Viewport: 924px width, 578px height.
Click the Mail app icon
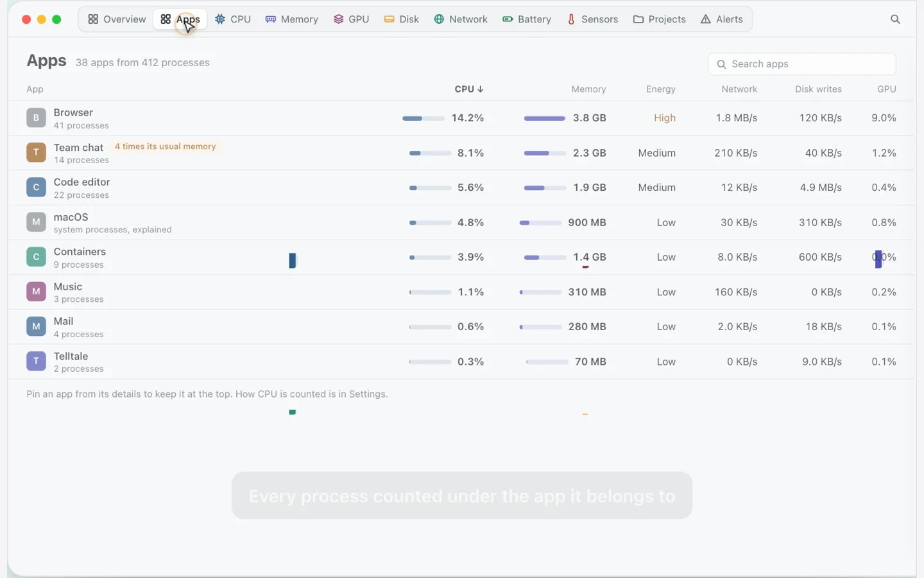click(x=36, y=326)
